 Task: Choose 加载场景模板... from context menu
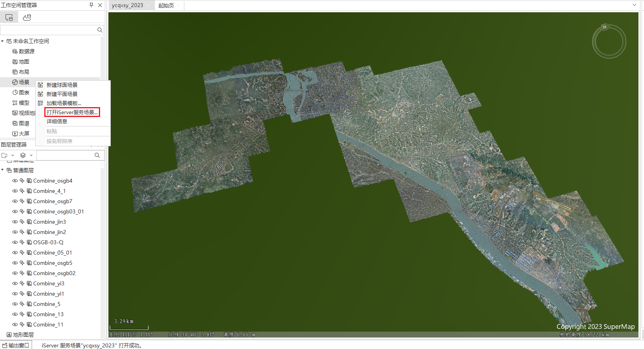coord(64,103)
